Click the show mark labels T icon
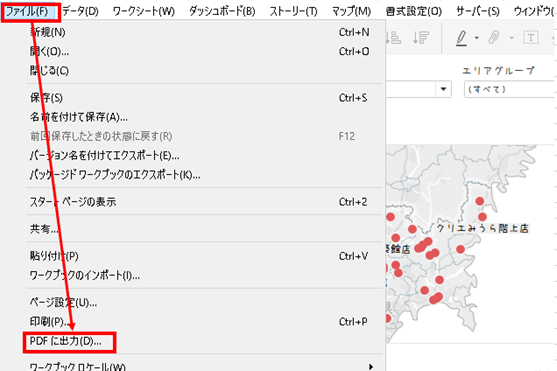The image size is (557, 371). [531, 37]
